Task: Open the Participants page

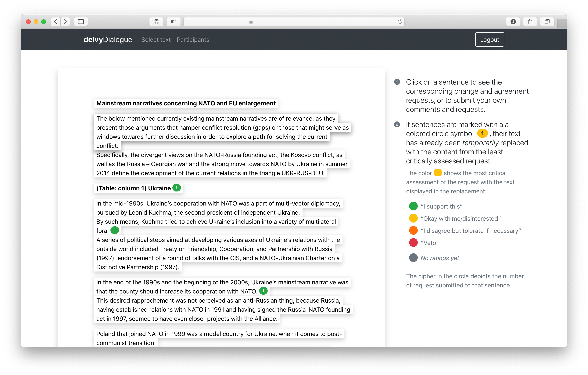Action: pos(193,40)
